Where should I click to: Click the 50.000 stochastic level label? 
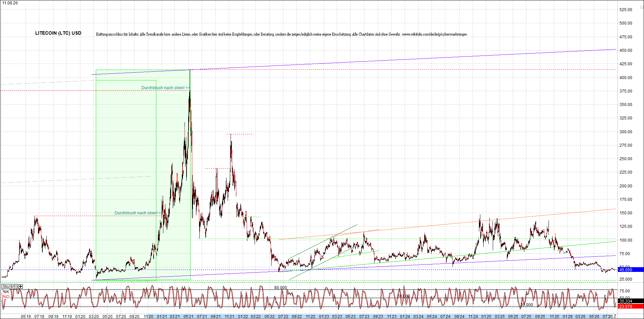coord(404,296)
